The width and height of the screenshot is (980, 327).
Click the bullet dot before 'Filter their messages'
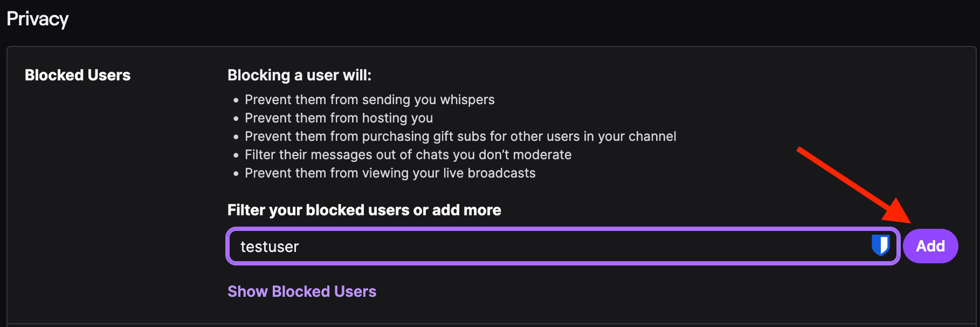[236, 155]
